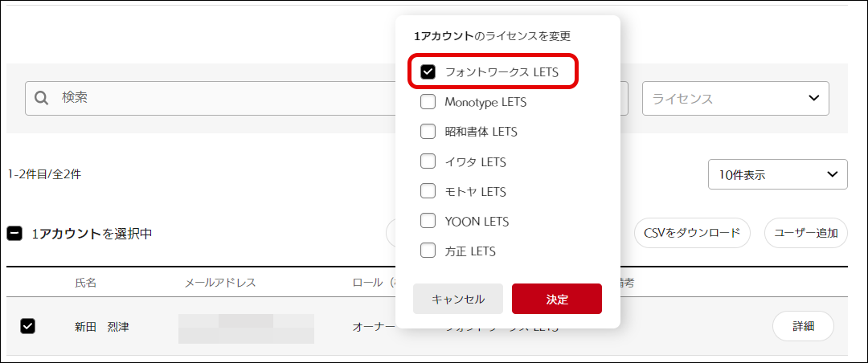Expand the 10件表示 page size dropdown
This screenshot has width=868, height=363.
click(x=777, y=174)
